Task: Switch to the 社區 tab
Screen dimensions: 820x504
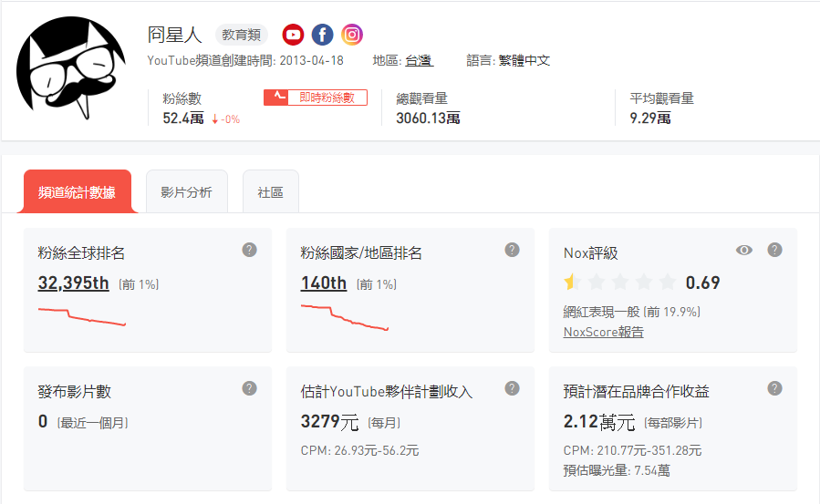Action: (x=270, y=191)
